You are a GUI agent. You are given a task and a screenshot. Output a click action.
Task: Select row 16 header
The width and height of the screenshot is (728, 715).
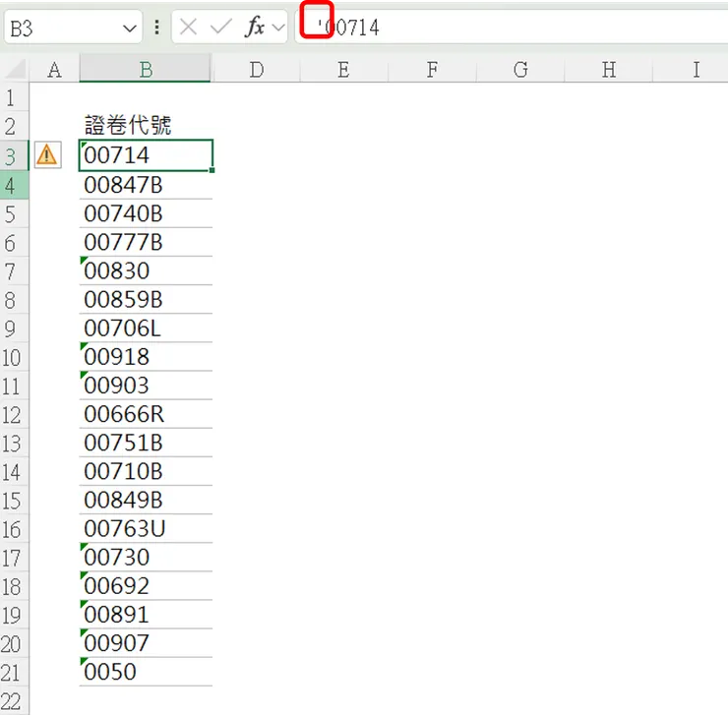pyautogui.click(x=14, y=529)
